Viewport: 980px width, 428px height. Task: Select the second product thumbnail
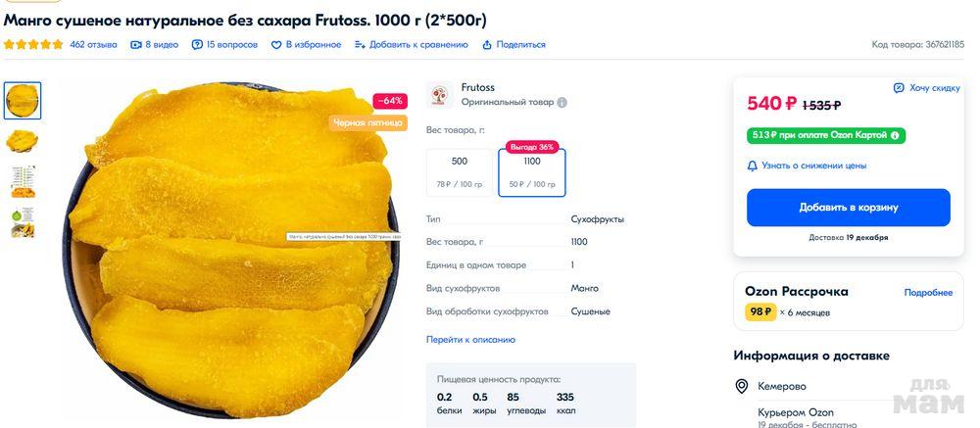(x=23, y=141)
